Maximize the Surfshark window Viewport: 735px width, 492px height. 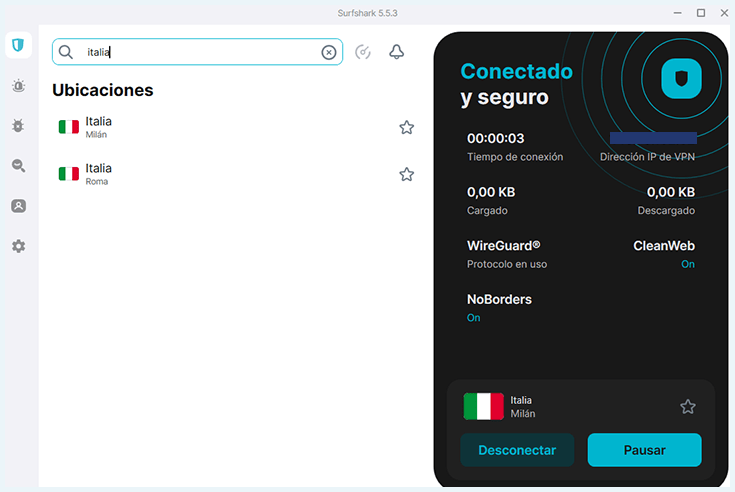pos(701,13)
